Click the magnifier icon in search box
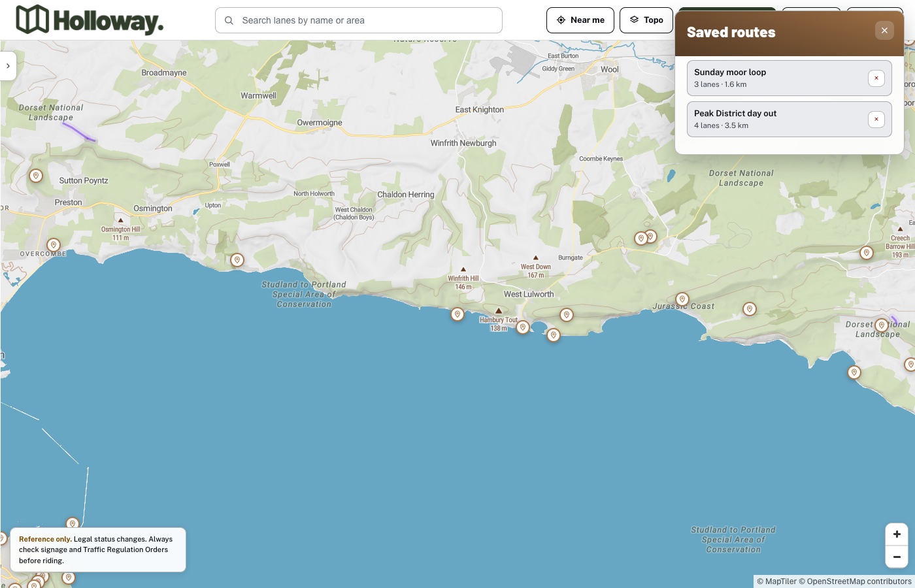The image size is (915, 588). (229, 20)
